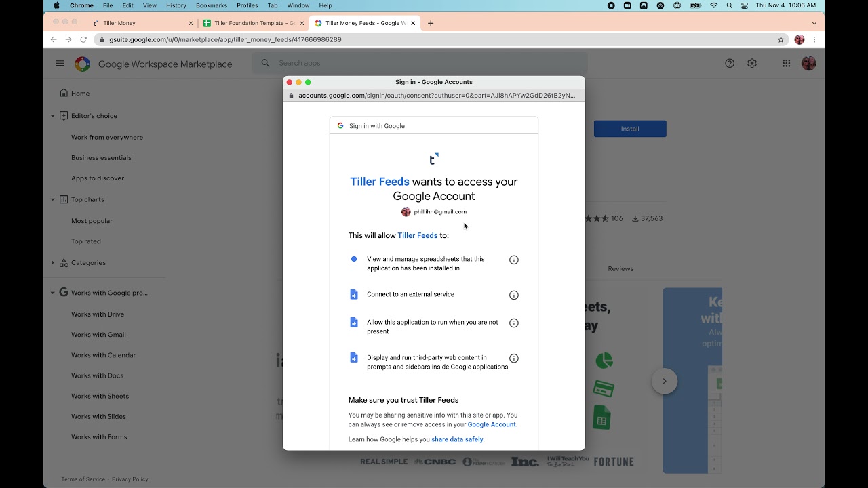The width and height of the screenshot is (868, 488).
Task: Select Works with Sheets
Action: pos(100,396)
